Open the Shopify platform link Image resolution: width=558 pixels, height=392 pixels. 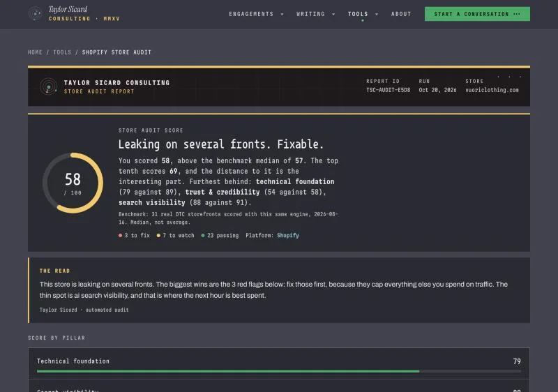(288, 236)
